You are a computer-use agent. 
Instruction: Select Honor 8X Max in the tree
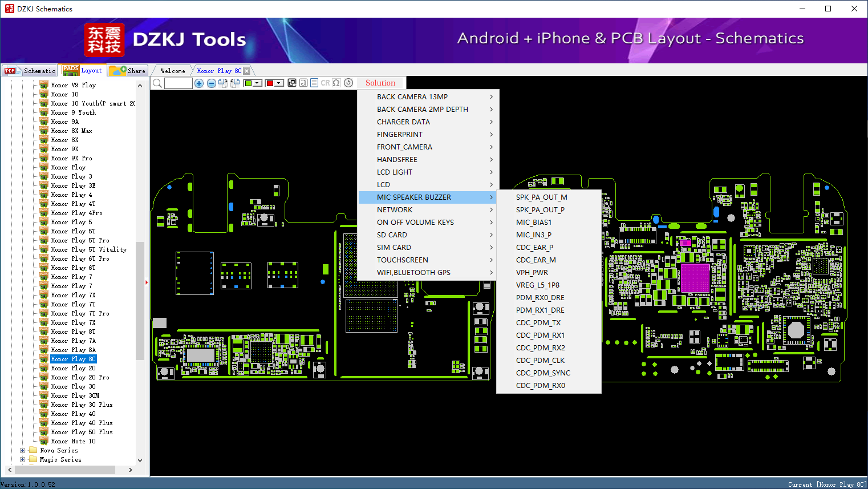[71, 131]
